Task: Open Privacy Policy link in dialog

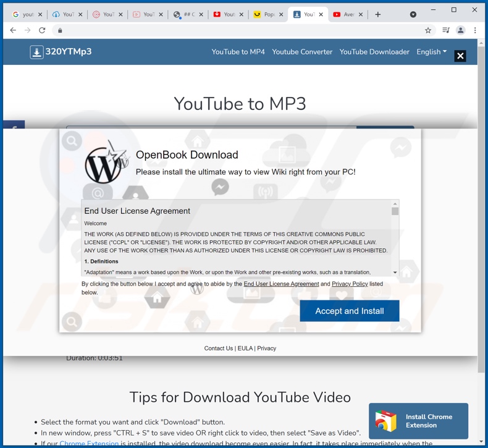Action: pyautogui.click(x=350, y=284)
